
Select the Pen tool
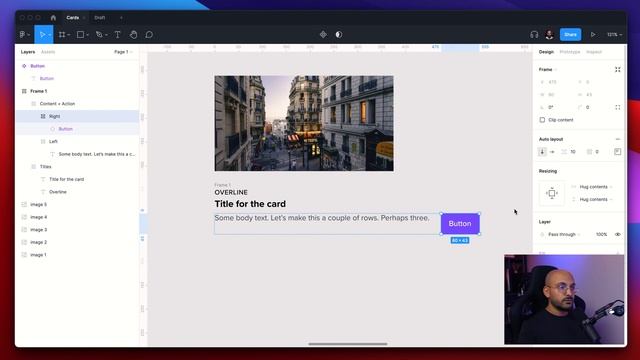[99, 35]
